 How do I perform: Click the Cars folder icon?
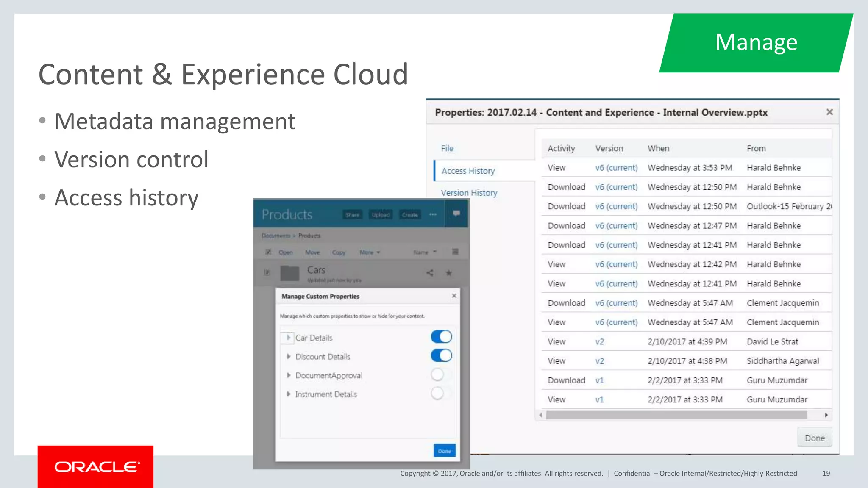290,273
